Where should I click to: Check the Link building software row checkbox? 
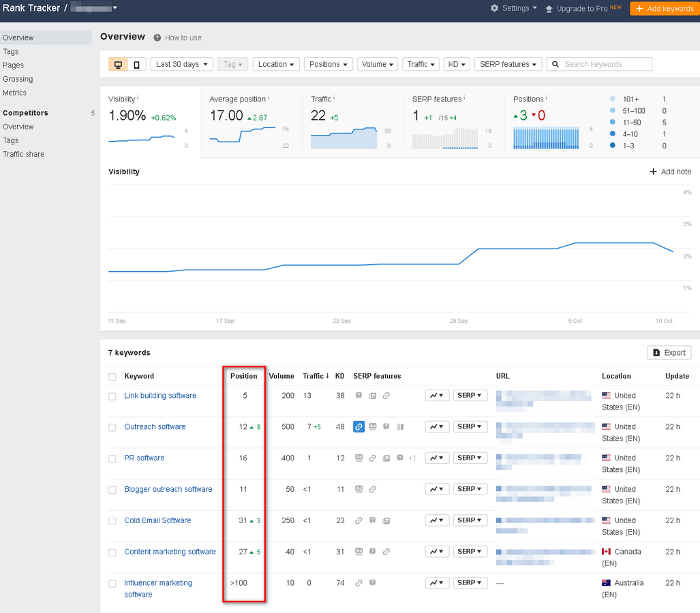point(112,396)
